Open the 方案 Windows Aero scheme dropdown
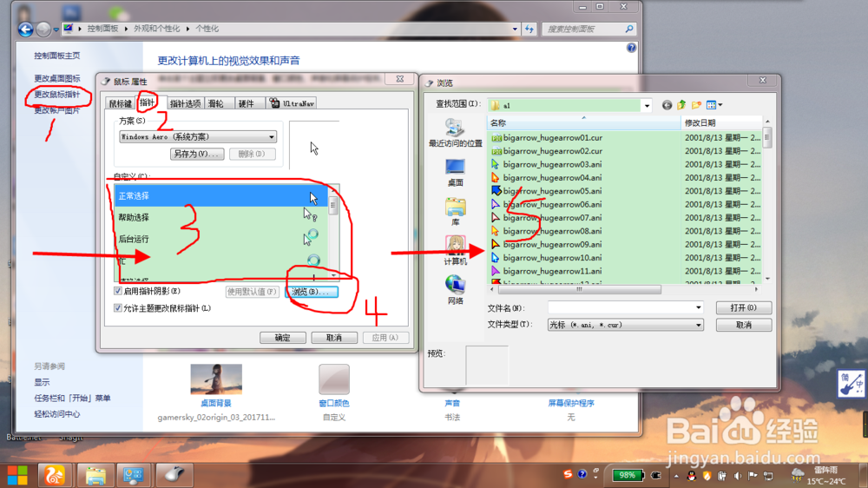The height and width of the screenshot is (488, 868). point(198,137)
